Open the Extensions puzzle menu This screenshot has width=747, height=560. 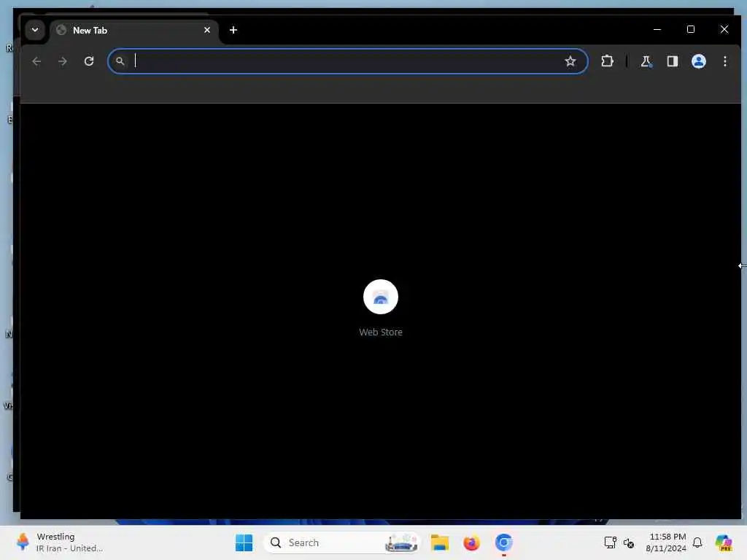click(607, 61)
